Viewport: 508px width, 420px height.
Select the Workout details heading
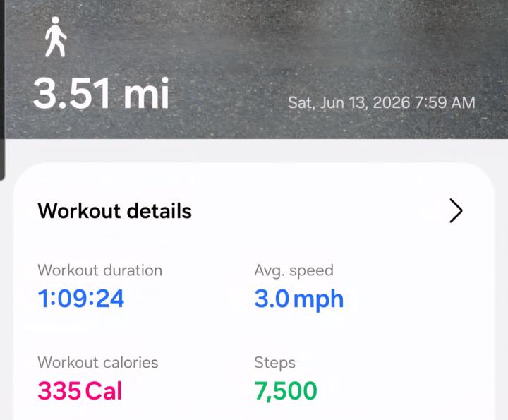click(x=115, y=211)
